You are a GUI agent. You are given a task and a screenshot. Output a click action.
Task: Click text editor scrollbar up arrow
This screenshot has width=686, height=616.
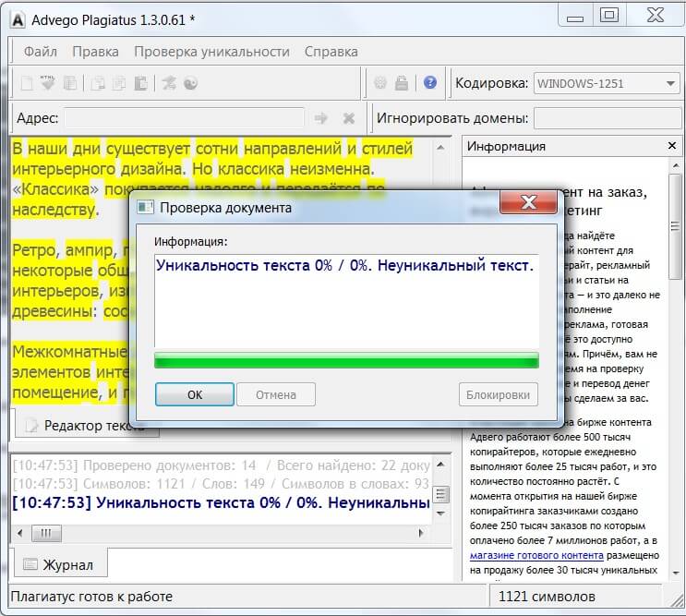(440, 148)
